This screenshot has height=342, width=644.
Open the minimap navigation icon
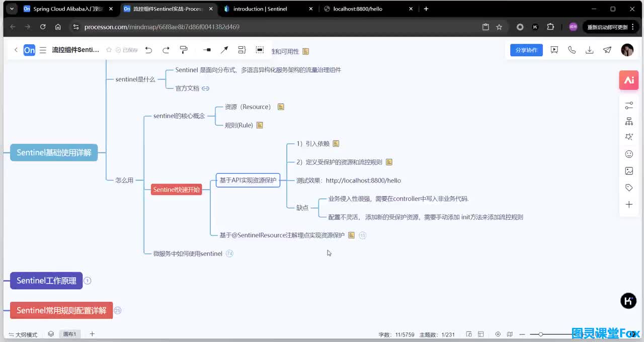point(510,334)
